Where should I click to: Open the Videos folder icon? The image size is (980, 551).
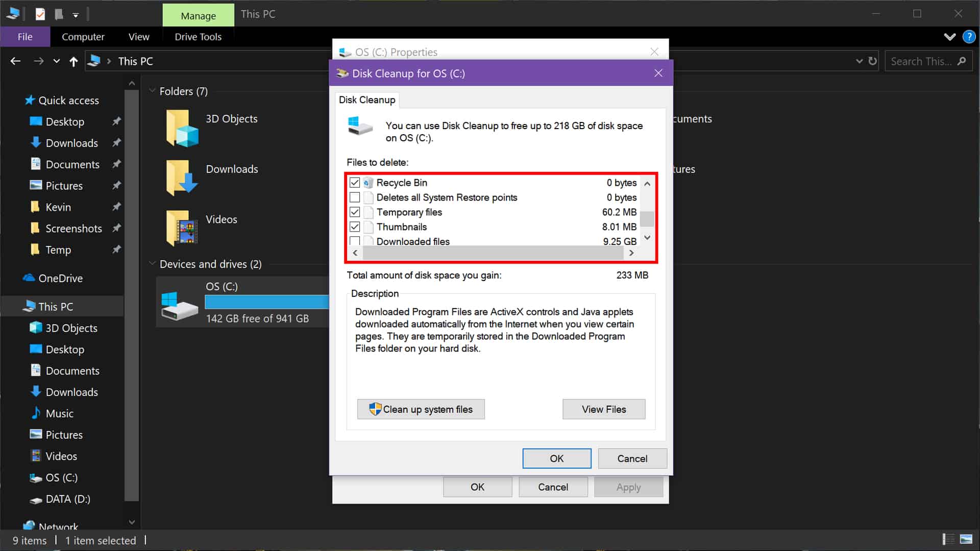tap(182, 228)
